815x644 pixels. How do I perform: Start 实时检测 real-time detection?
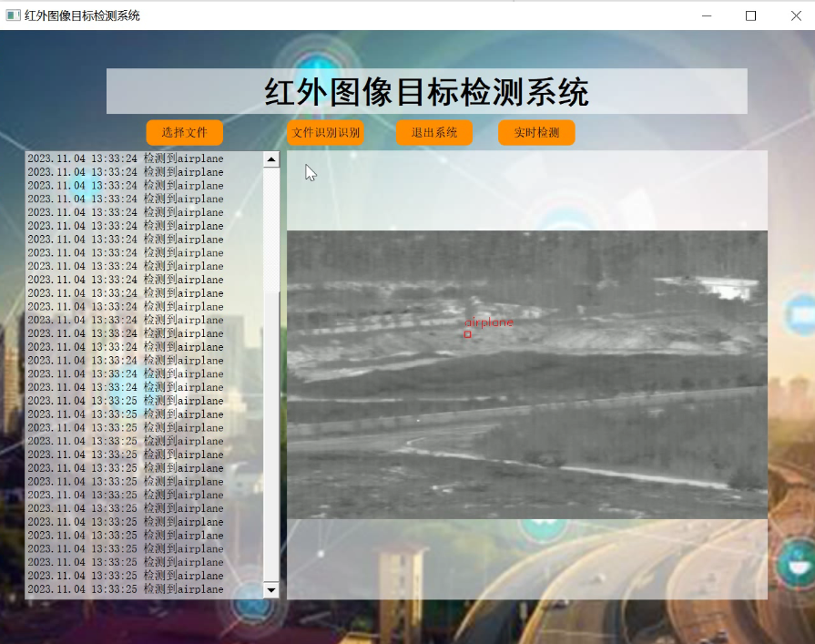(x=536, y=133)
